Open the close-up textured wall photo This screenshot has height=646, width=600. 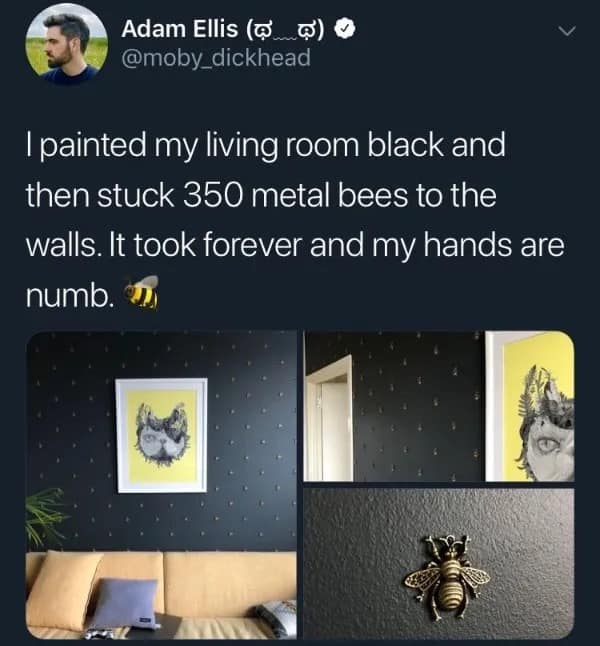[439, 564]
